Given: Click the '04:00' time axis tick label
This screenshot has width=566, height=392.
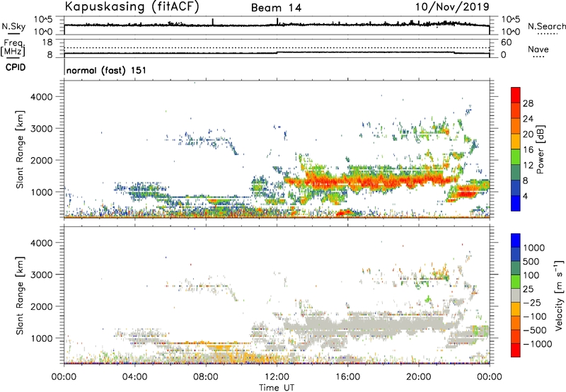Looking at the screenshot, I should coord(135,377).
